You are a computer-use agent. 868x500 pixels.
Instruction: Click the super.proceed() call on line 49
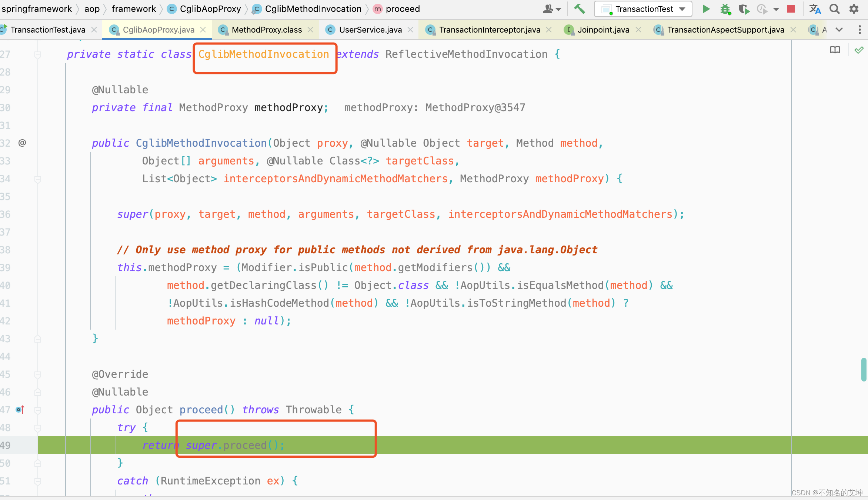(235, 445)
